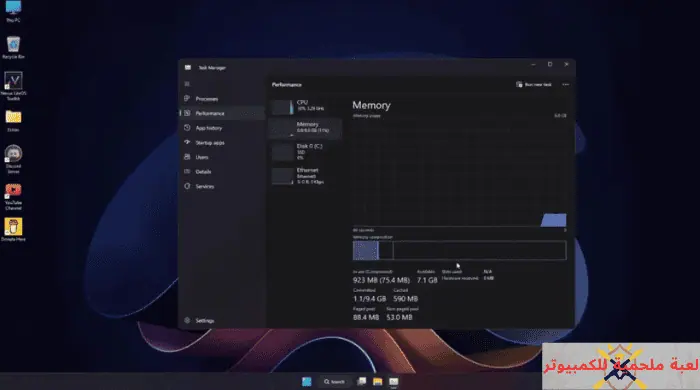Open the hamburger navigation menu icon

point(187,84)
